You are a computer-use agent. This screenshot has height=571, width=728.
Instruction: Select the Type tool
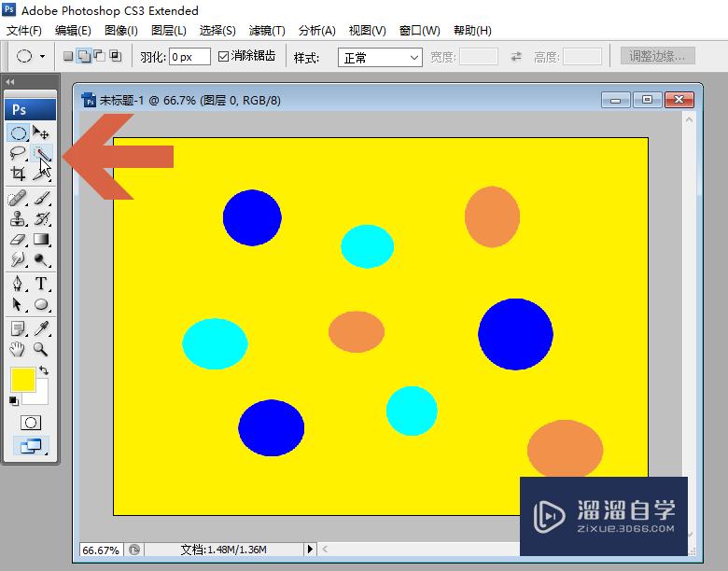(x=41, y=284)
